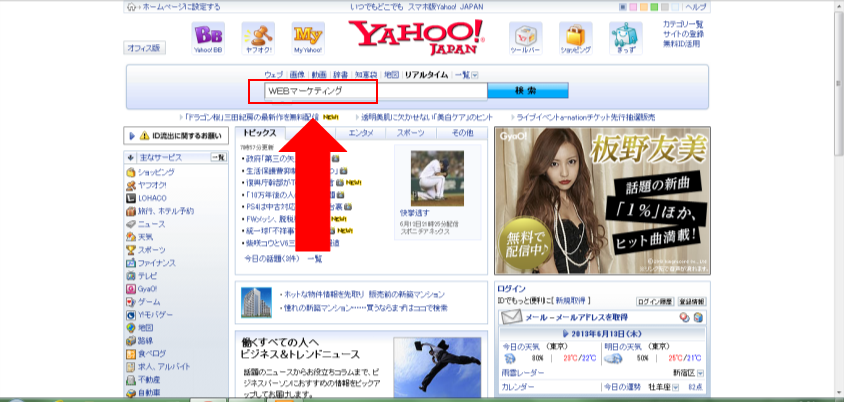This screenshot has width=847, height=405.
Task: Click the LOHACO icon in the services list
Action: click(130, 198)
